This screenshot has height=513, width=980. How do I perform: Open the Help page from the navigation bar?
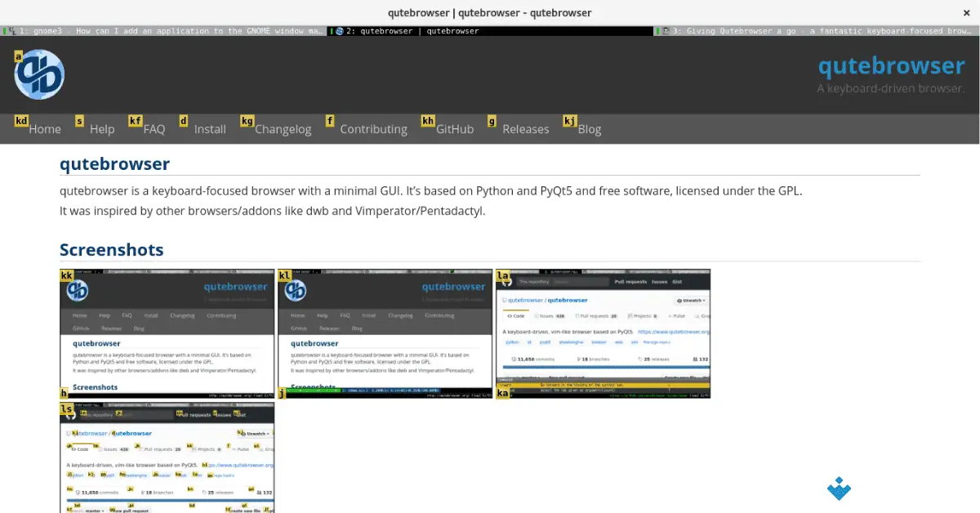[101, 128]
